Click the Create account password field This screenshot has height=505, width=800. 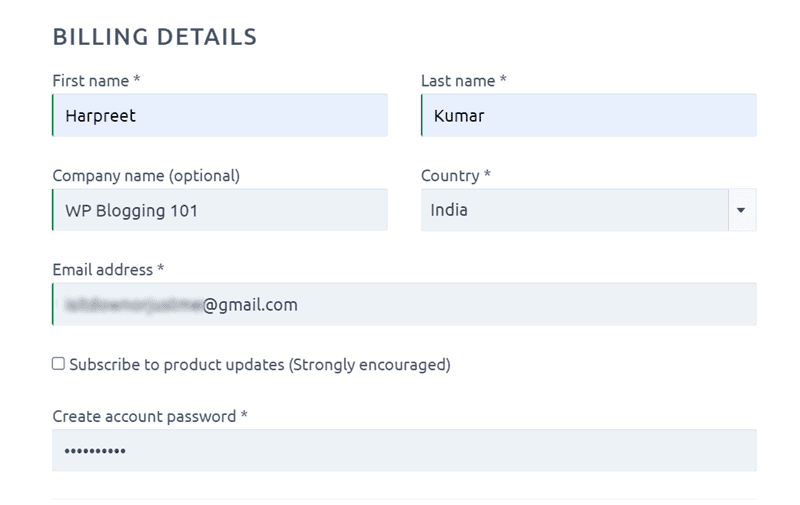[404, 450]
